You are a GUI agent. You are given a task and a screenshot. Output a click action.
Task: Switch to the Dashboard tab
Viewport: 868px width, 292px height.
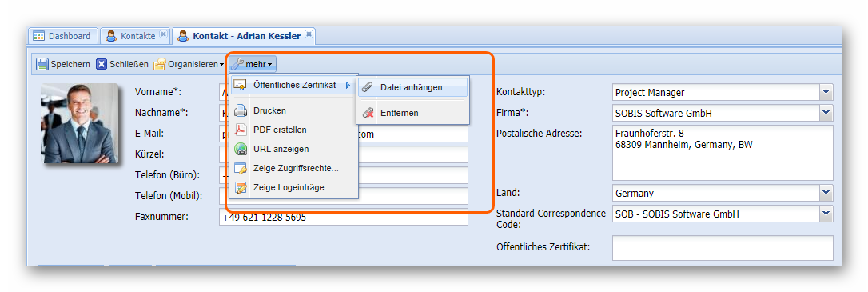tap(63, 36)
